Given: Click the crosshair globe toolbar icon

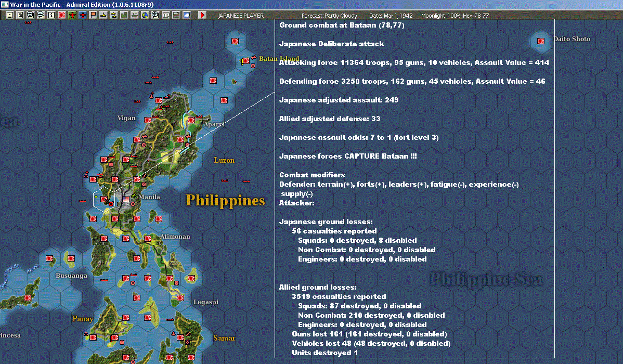Looking at the screenshot, I should [155, 15].
